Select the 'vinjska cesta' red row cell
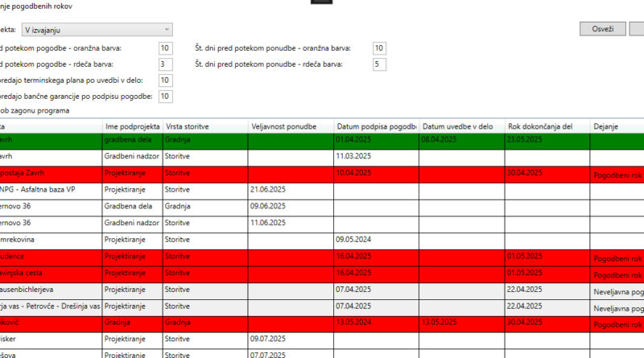Screen dimensions: 644x358 click(51, 274)
